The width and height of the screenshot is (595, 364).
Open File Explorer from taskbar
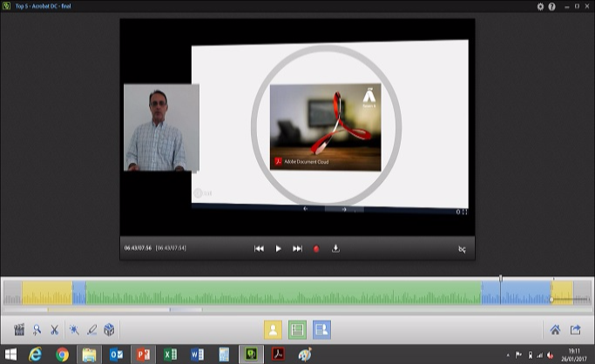tap(89, 355)
